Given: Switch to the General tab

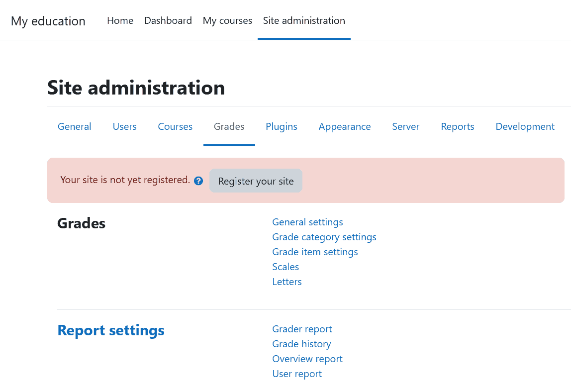Looking at the screenshot, I should (x=74, y=126).
